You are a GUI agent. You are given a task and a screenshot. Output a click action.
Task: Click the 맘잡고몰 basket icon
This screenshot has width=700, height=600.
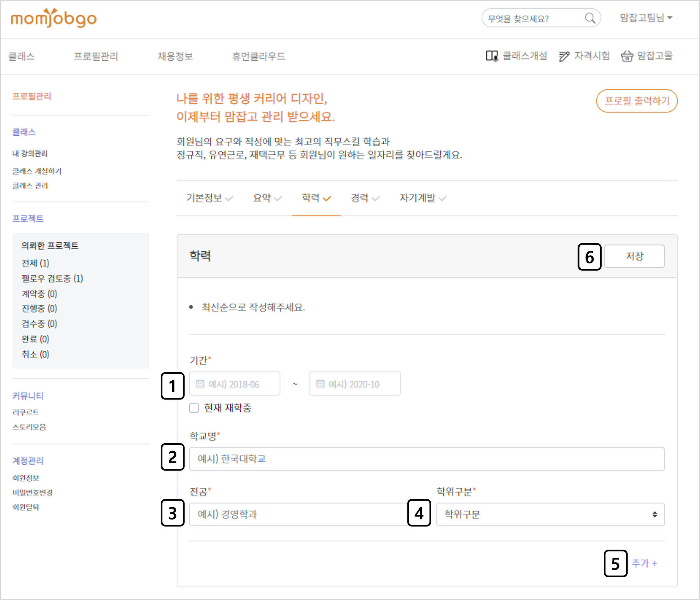[627, 56]
